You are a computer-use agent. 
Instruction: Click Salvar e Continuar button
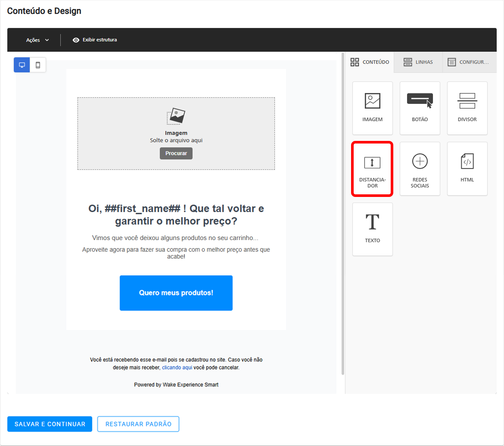pos(50,424)
